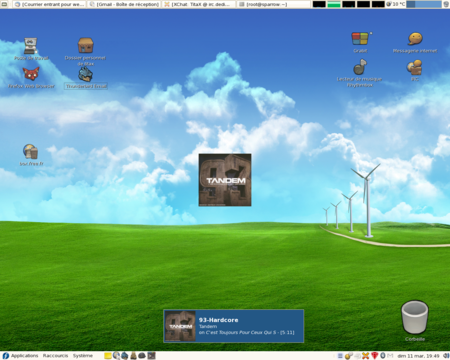Screen dimensions: 450x360
Task: Open the Raccourcis menu
Action: pos(55,356)
